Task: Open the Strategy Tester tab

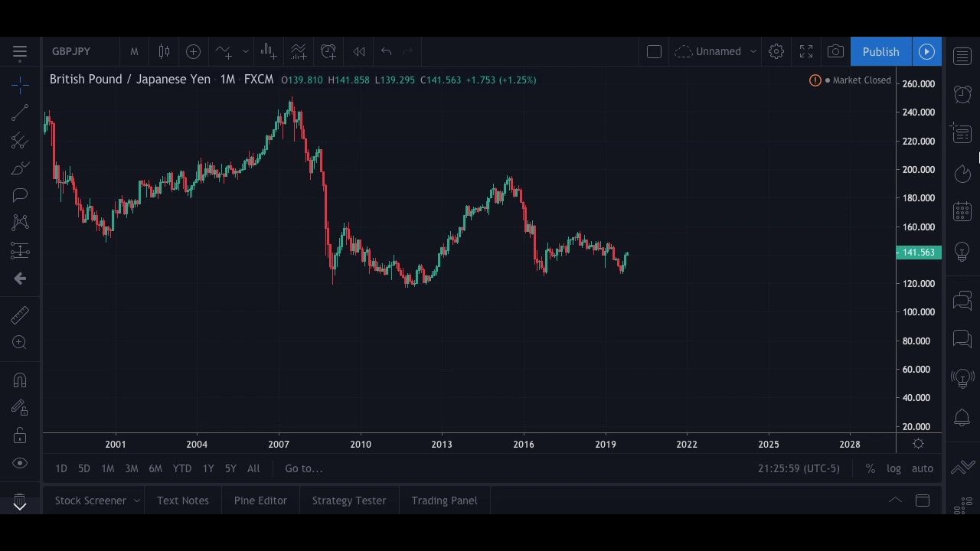Action: (348, 500)
